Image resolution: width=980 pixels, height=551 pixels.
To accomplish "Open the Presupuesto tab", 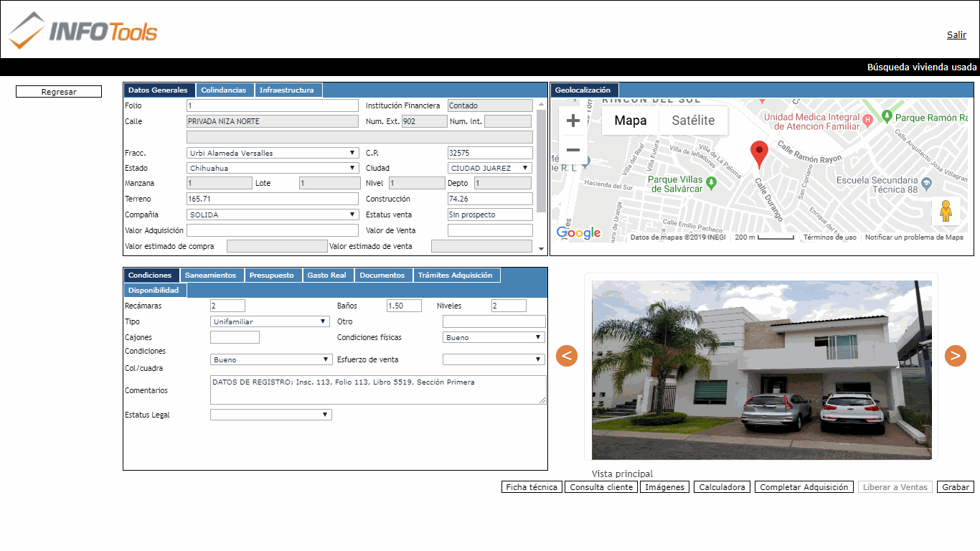I will point(273,275).
